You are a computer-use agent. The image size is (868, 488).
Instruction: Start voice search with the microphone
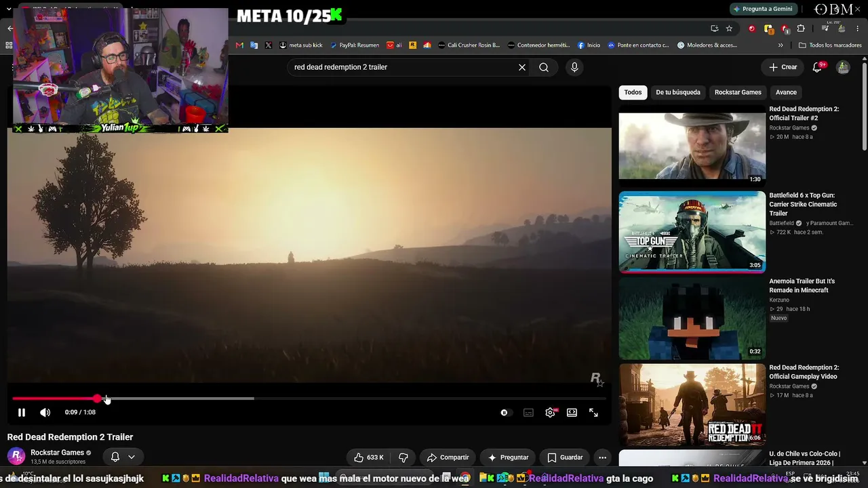[574, 67]
